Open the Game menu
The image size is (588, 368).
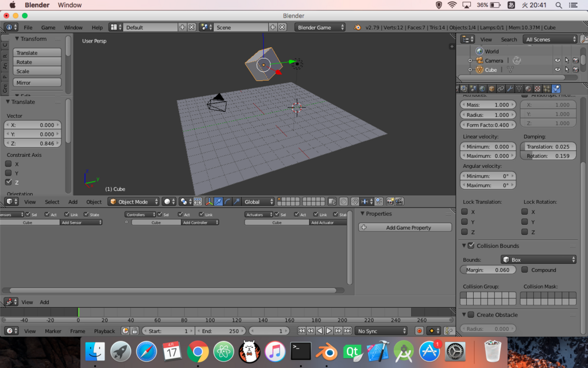point(48,28)
